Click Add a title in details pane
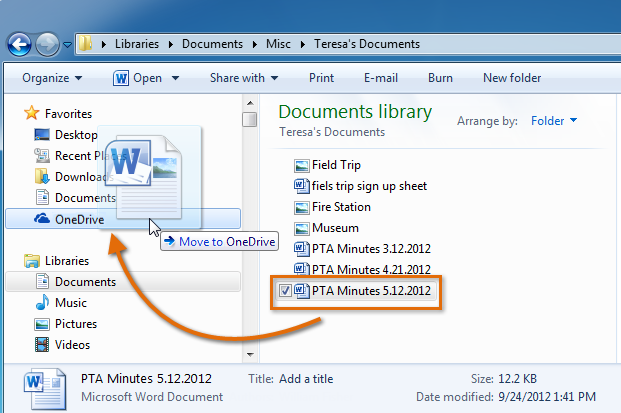The image size is (621, 413). point(306,379)
